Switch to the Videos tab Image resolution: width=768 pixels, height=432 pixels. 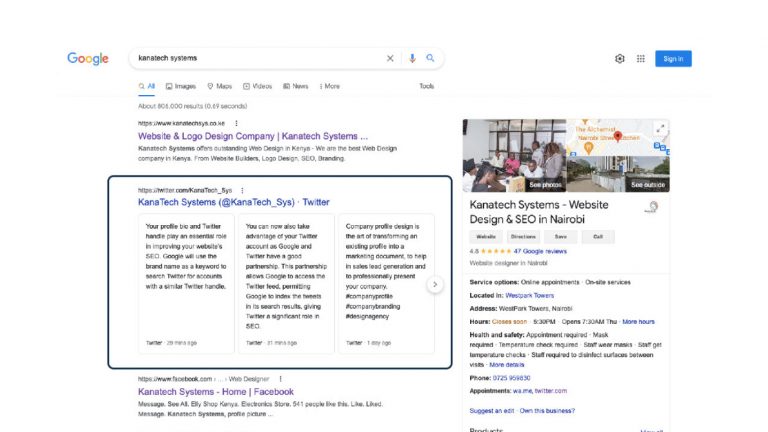point(257,86)
